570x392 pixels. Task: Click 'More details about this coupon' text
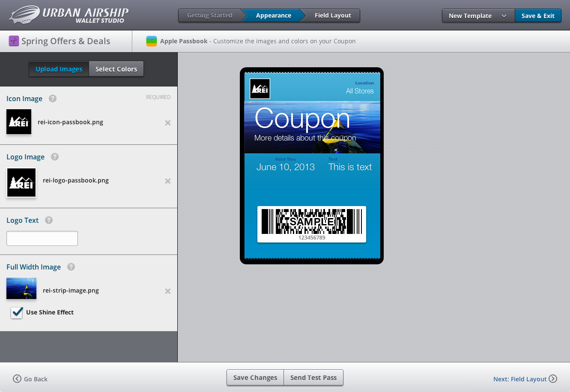tap(305, 138)
